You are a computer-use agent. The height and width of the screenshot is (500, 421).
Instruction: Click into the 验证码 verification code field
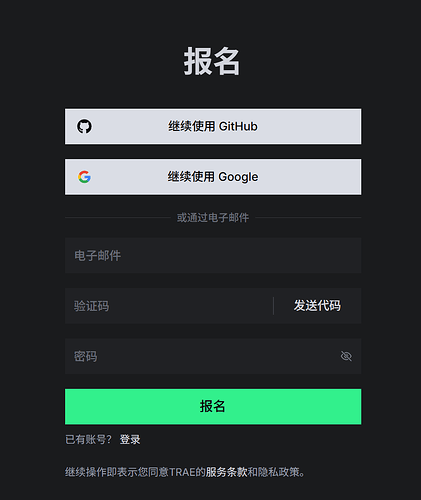click(169, 306)
